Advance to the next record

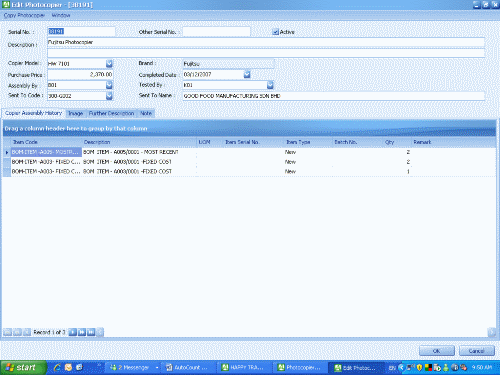tap(72, 332)
